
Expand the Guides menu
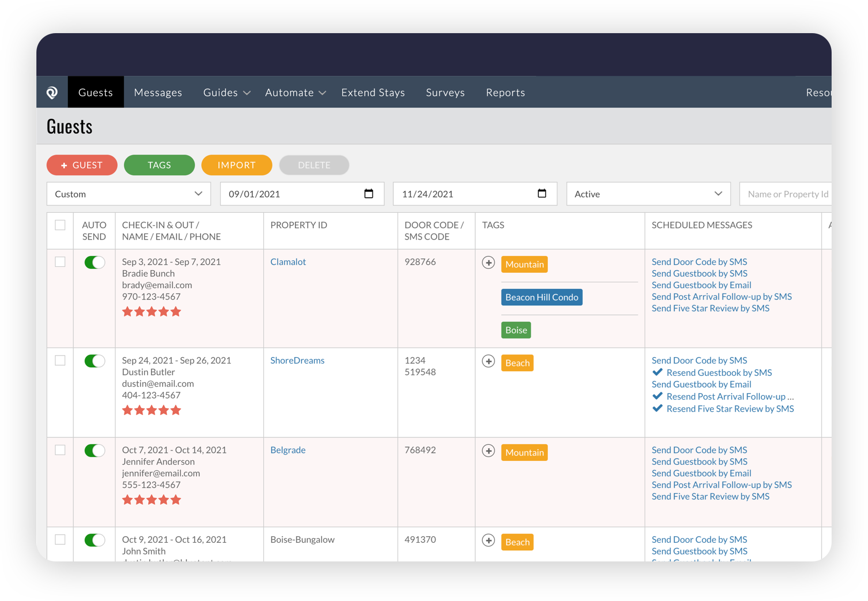point(226,93)
